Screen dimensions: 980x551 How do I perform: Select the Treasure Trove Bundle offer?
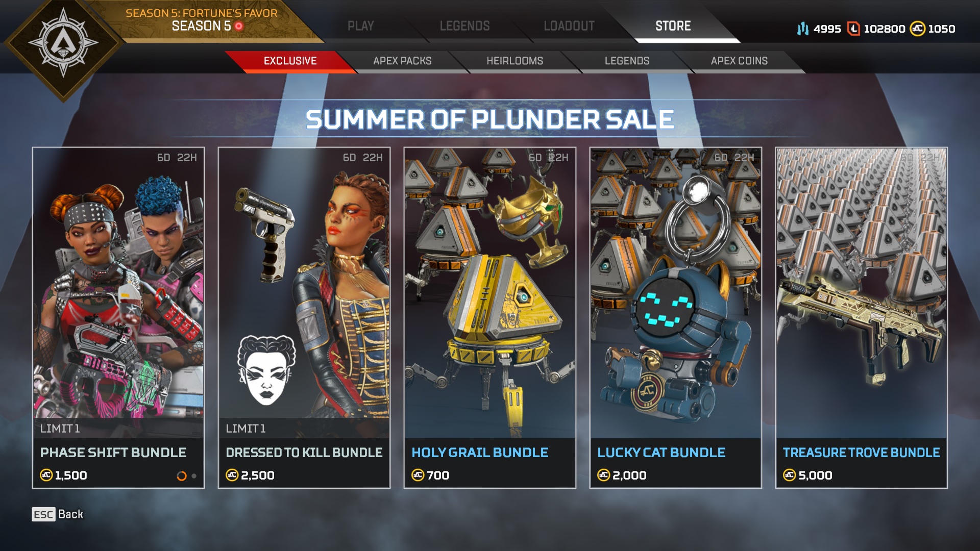(862, 318)
